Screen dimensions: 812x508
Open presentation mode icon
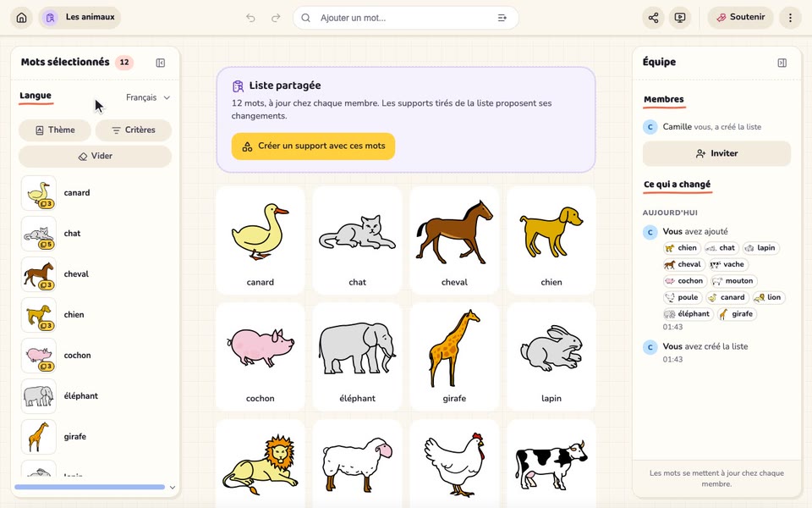point(680,18)
